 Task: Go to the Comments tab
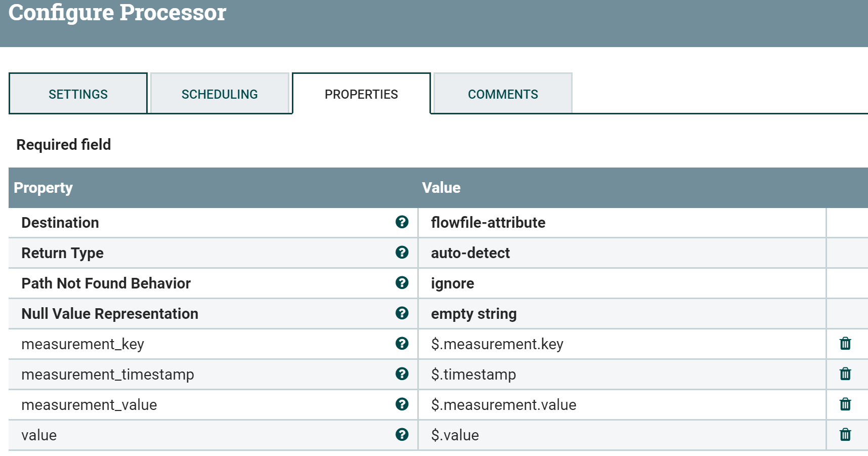pos(503,94)
